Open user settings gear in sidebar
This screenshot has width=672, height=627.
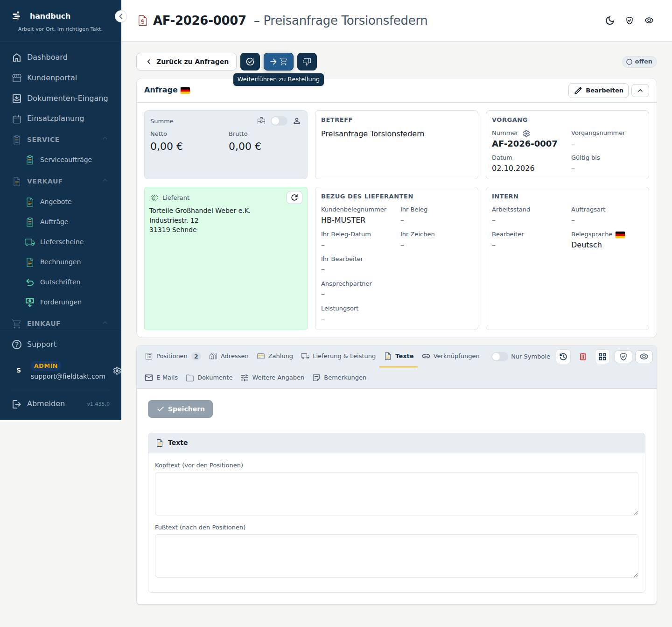point(117,371)
